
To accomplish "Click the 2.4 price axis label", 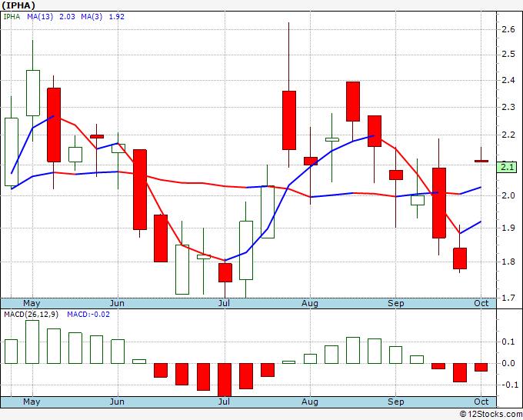I will click(x=508, y=80).
